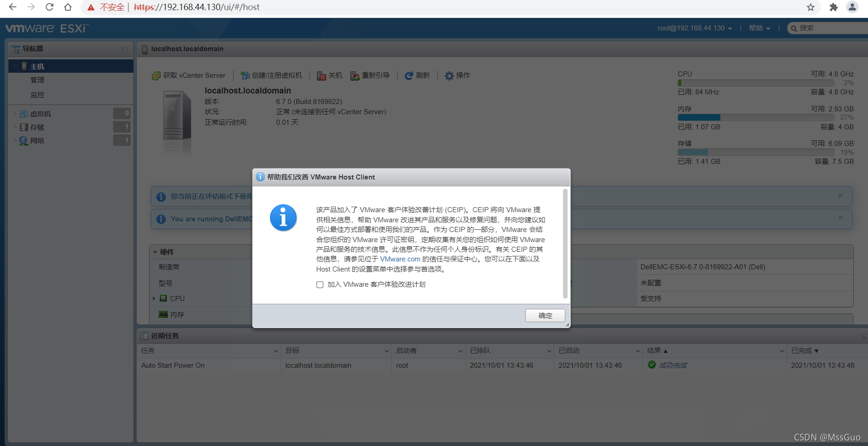This screenshot has width=868, height=446.
Task: Expand the 虚拟机 tree node arrow
Action: tap(15, 114)
